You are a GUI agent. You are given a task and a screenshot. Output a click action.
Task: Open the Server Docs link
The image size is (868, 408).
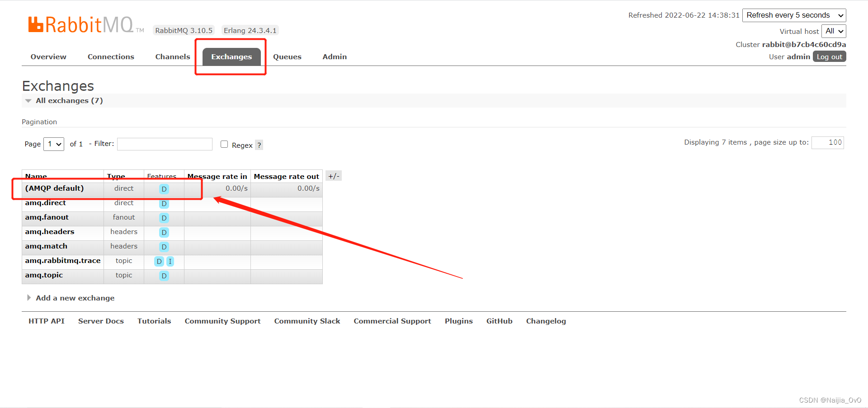[101, 321]
